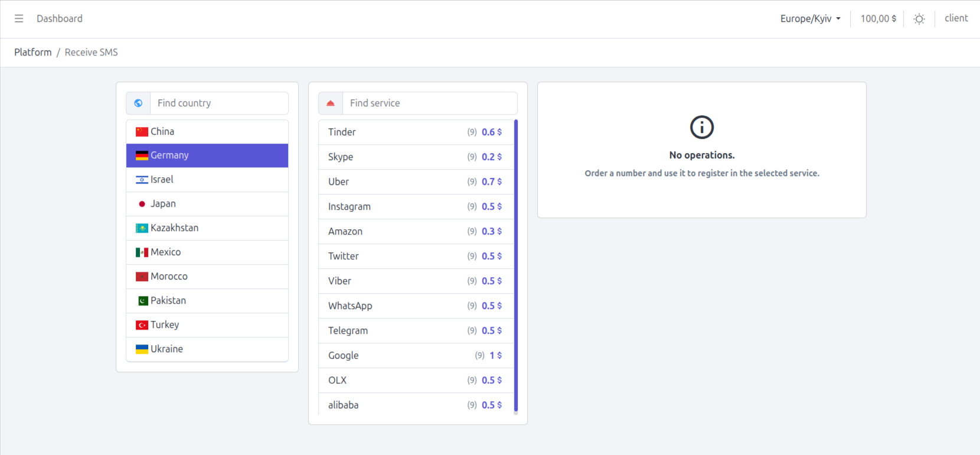The width and height of the screenshot is (980, 455).
Task: Open the hamburger sidebar menu
Action: [19, 19]
